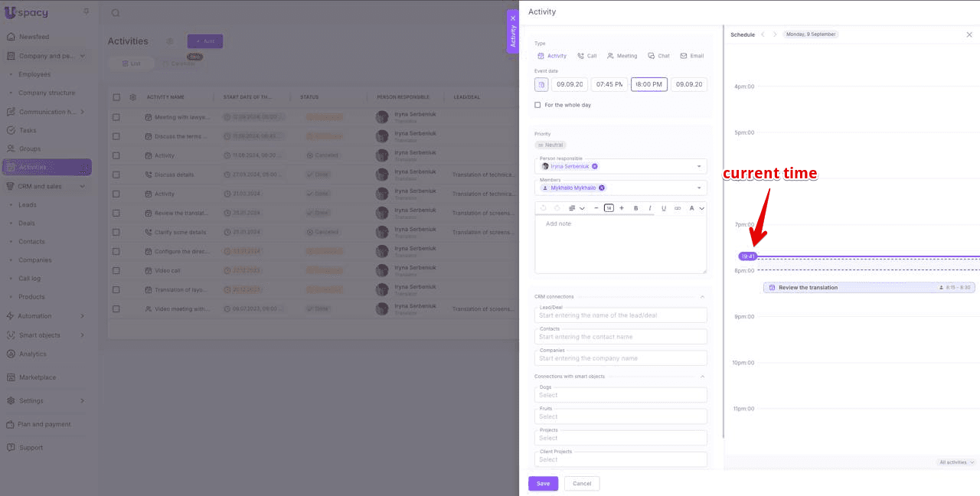The width and height of the screenshot is (980, 496).
Task: Open the Person responsible dropdown
Action: pos(698,166)
